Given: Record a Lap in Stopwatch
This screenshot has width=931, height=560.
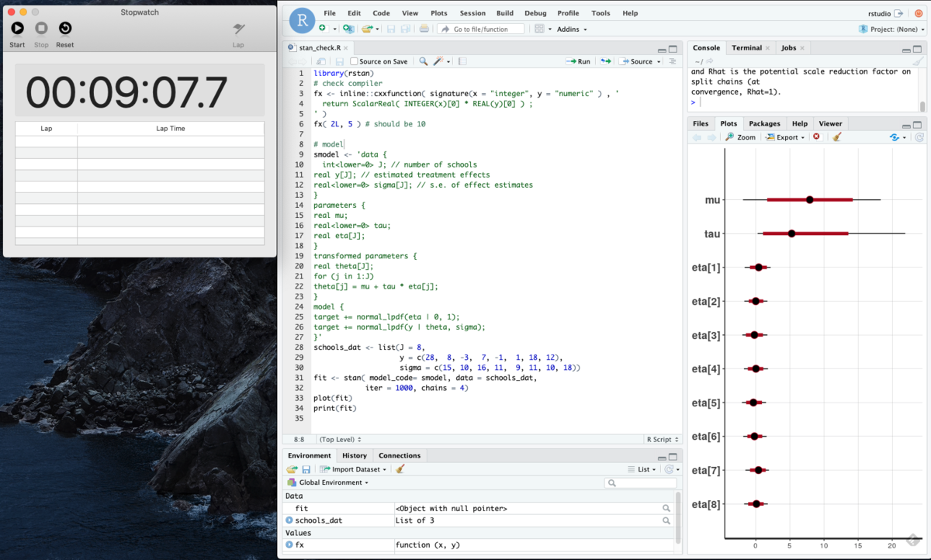Looking at the screenshot, I should 238,29.
